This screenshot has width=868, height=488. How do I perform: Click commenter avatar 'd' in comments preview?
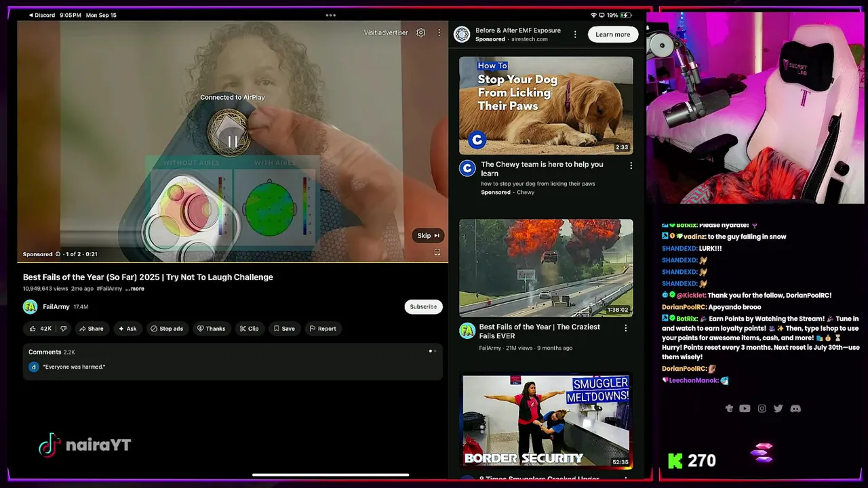34,367
